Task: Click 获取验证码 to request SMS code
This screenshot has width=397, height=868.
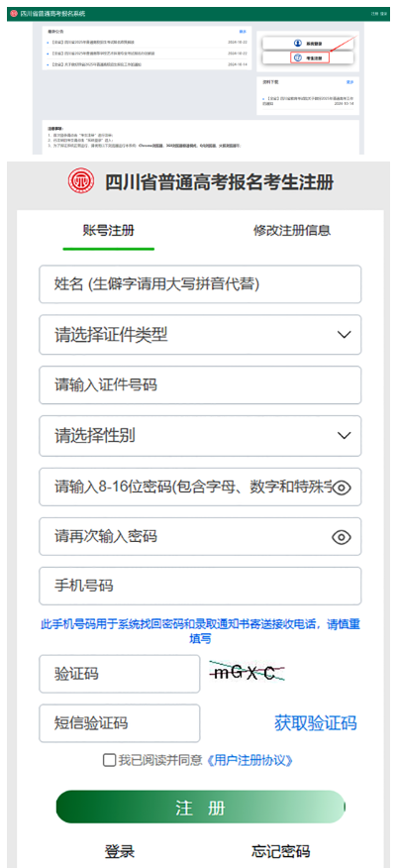Action: point(316,722)
